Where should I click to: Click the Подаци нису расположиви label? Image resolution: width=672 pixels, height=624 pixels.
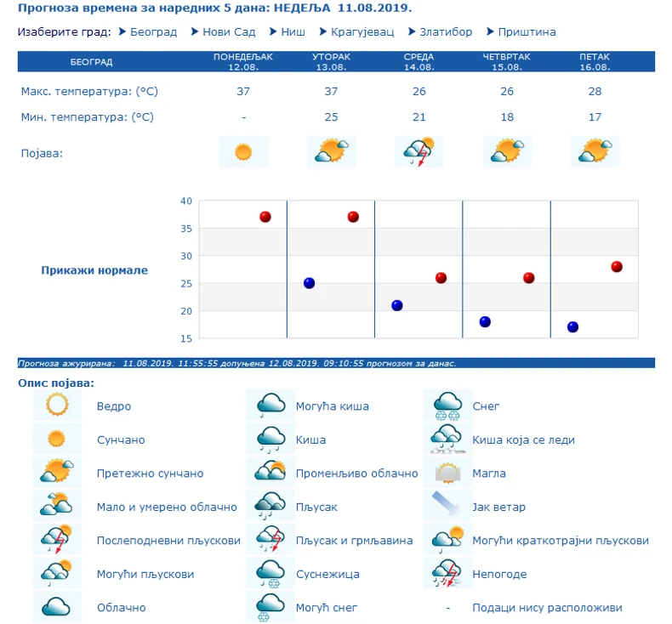[547, 607]
